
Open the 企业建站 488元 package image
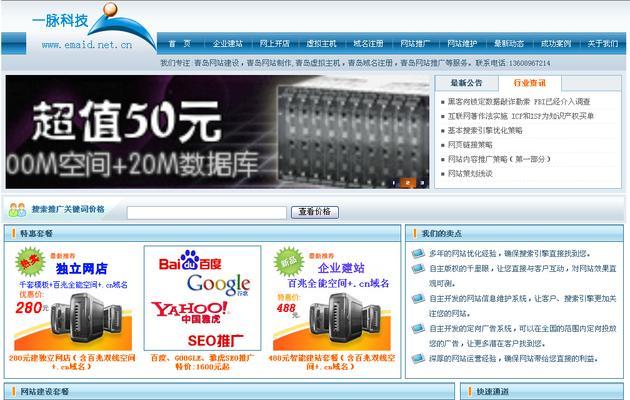point(331,298)
